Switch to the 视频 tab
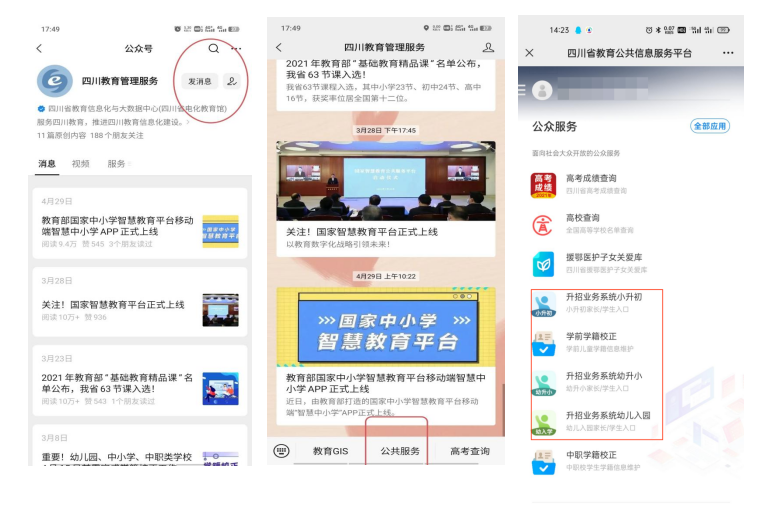 (x=81, y=164)
